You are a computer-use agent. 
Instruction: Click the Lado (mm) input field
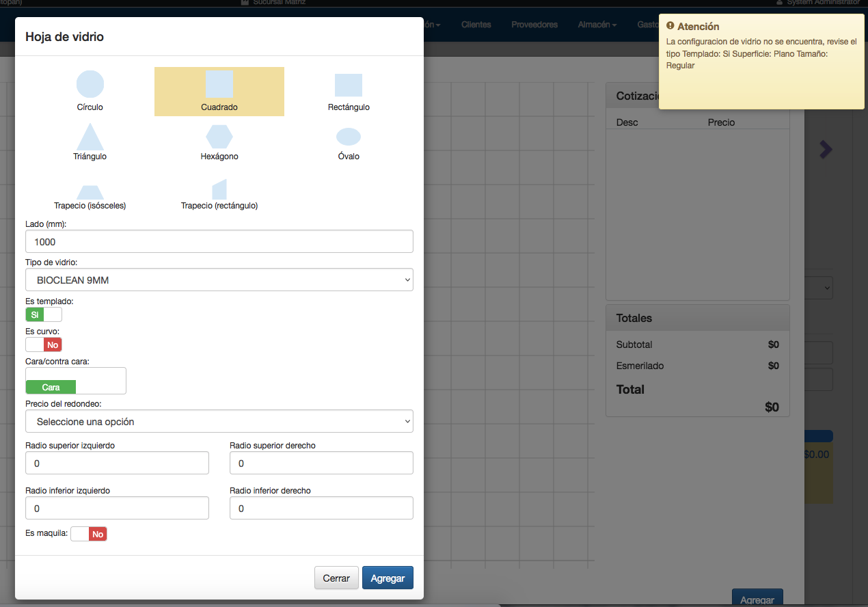(219, 241)
